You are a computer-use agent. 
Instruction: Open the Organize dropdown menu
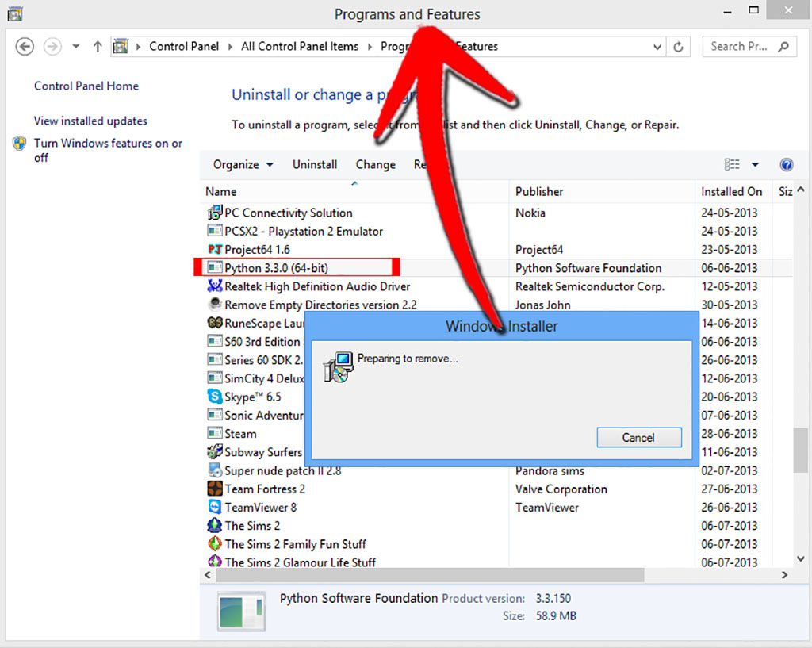(243, 165)
